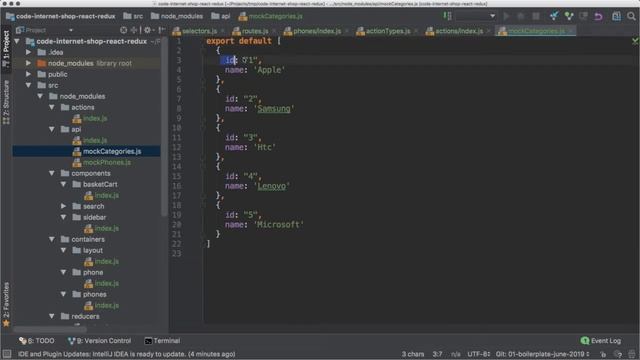Click the inspection checkmark in editor corner
The image size is (640, 360).
pos(635,41)
